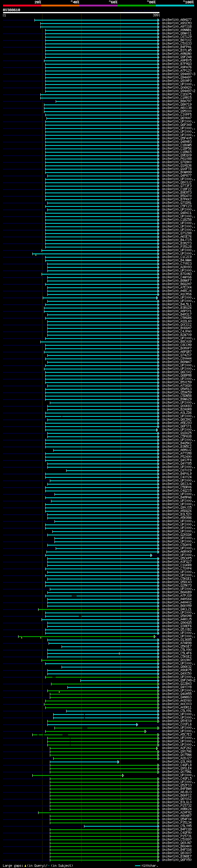
Task: Click the white query sequence bar
Action: pyautogui.click(x=81, y=13)
